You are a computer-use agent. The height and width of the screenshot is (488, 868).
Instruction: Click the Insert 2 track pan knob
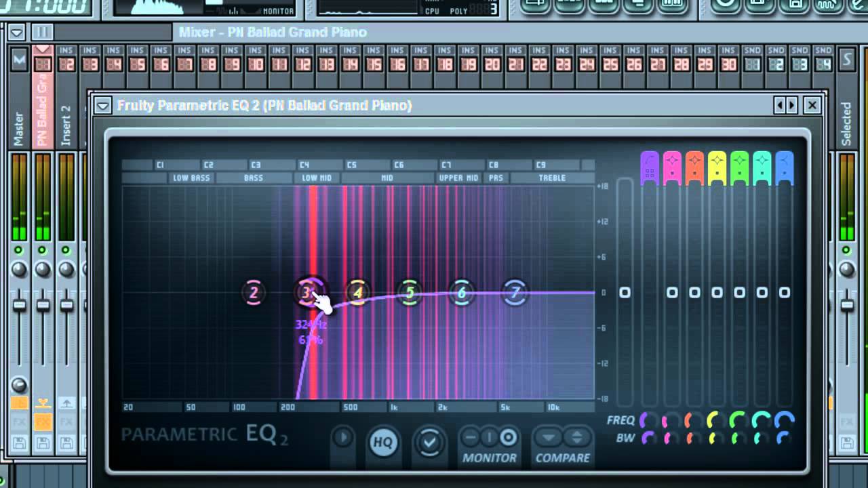coord(66,270)
